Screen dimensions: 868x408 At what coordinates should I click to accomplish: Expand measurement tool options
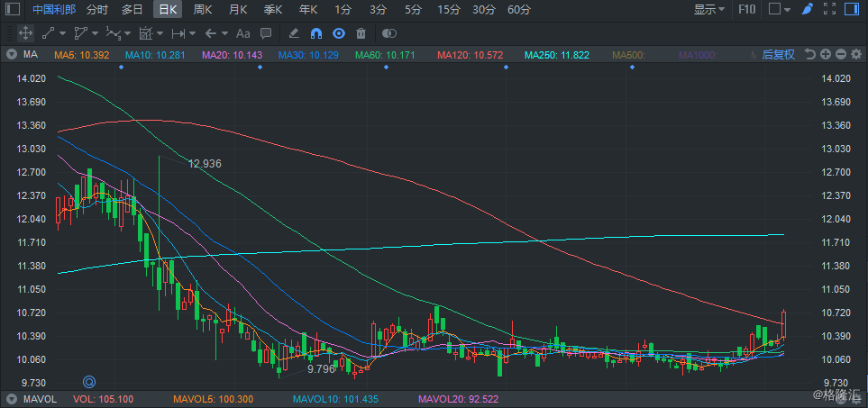[160, 33]
